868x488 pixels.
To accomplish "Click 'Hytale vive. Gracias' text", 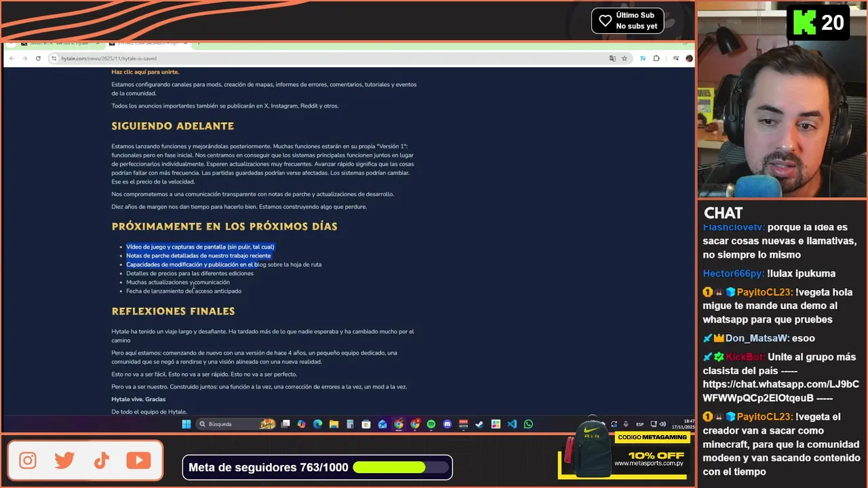I will (x=138, y=399).
